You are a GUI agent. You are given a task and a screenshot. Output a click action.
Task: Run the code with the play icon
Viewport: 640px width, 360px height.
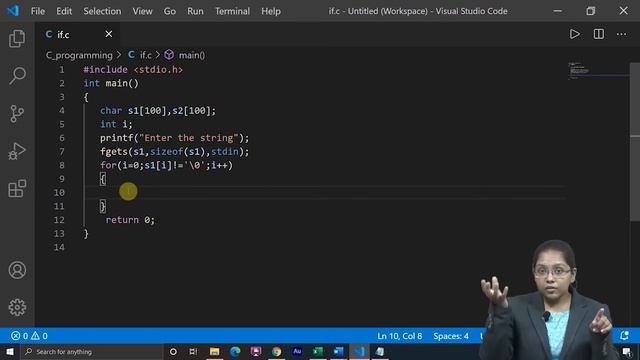click(x=574, y=34)
